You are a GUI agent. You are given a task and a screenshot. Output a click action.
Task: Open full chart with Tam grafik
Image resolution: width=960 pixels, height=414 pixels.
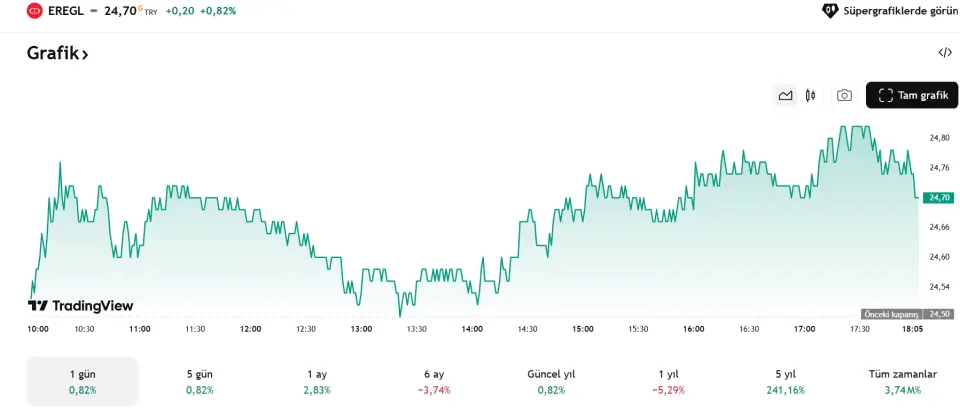click(x=912, y=95)
